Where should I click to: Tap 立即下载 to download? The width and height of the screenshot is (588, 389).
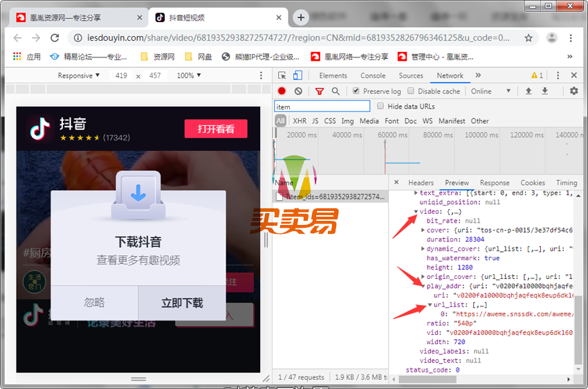[x=182, y=302]
